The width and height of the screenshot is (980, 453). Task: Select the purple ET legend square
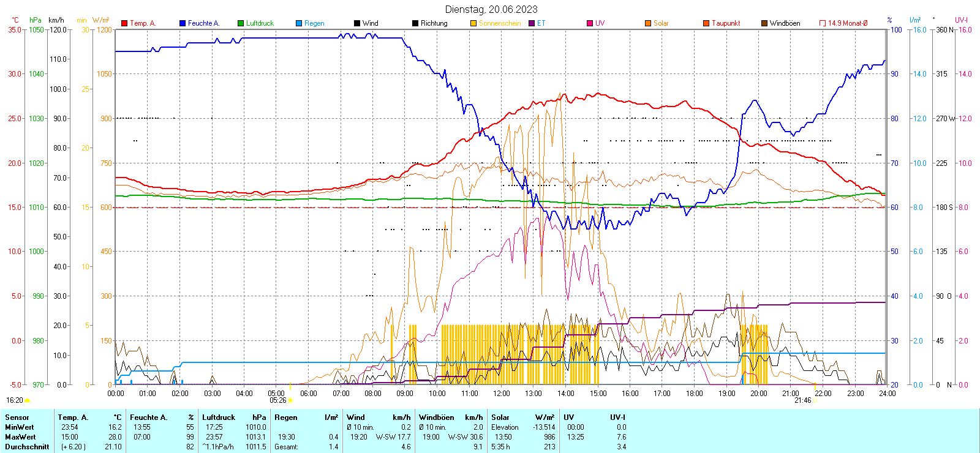pyautogui.click(x=532, y=23)
